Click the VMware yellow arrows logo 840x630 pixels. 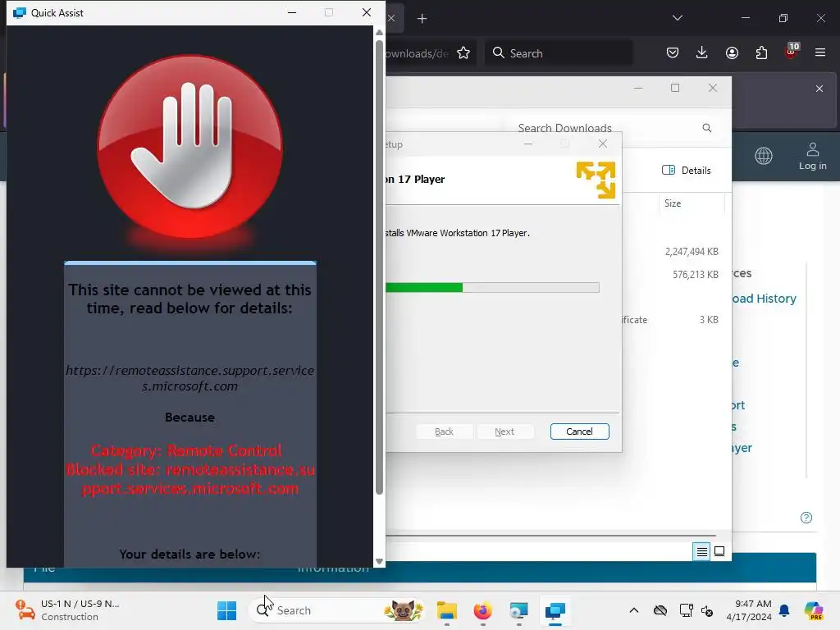(596, 180)
